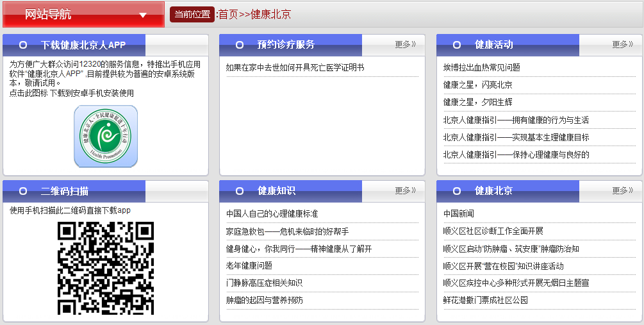Open 顺义区启动防肿瘤、筑安康 article

coord(511,249)
